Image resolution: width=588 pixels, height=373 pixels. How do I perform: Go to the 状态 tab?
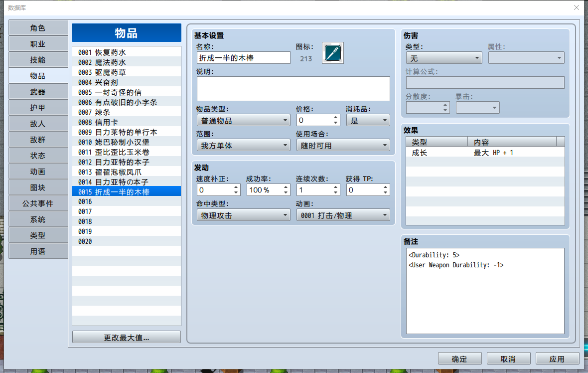click(38, 156)
